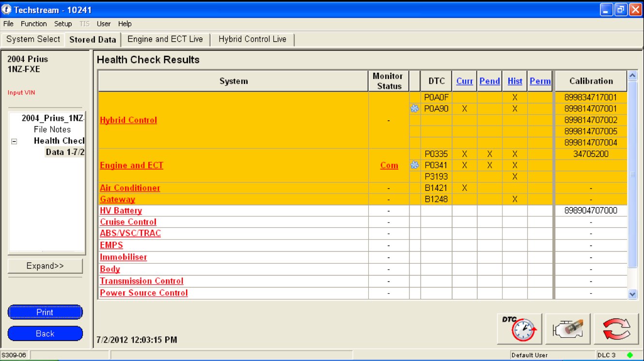Image resolution: width=644 pixels, height=361 pixels.
Task: Click the DTC code P0A90 cell
Action: click(436, 109)
